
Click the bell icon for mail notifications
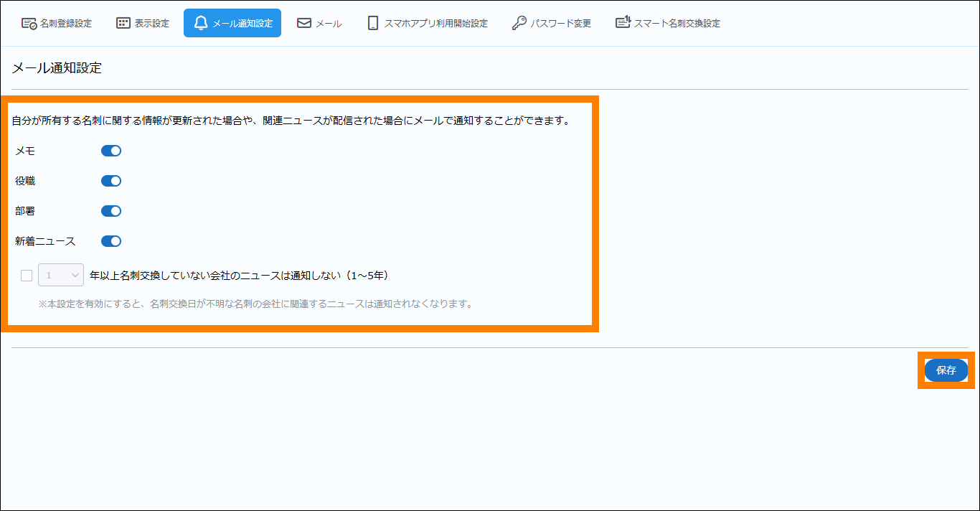pos(201,23)
